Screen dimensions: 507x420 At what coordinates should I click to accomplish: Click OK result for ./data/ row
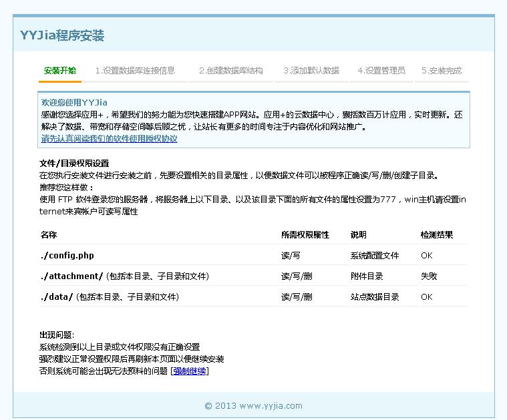pos(426,297)
